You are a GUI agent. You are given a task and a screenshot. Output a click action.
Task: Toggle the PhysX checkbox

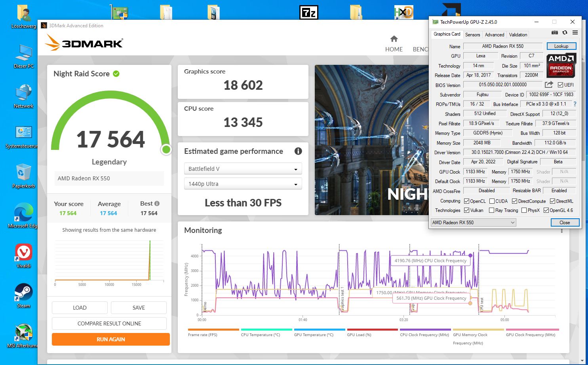tap(524, 210)
